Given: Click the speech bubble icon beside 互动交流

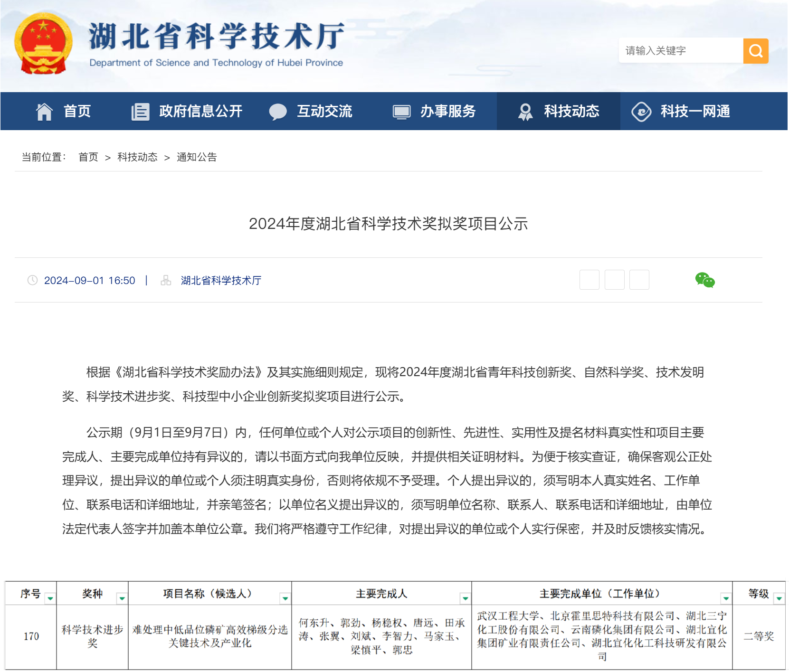Looking at the screenshot, I should tap(278, 112).
